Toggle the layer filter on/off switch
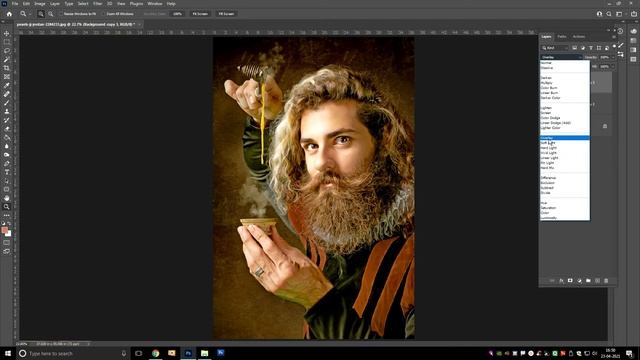The width and height of the screenshot is (640, 360). click(x=614, y=47)
